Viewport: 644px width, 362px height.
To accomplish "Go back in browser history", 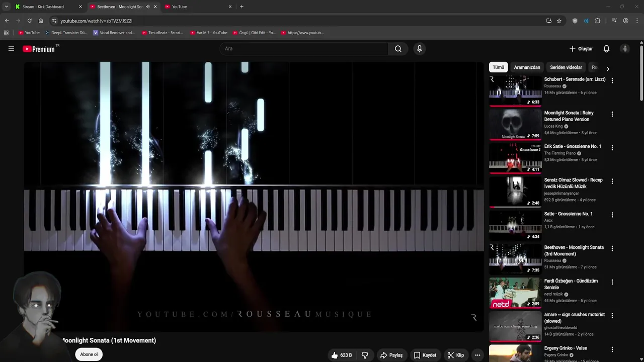I will [x=7, y=21].
